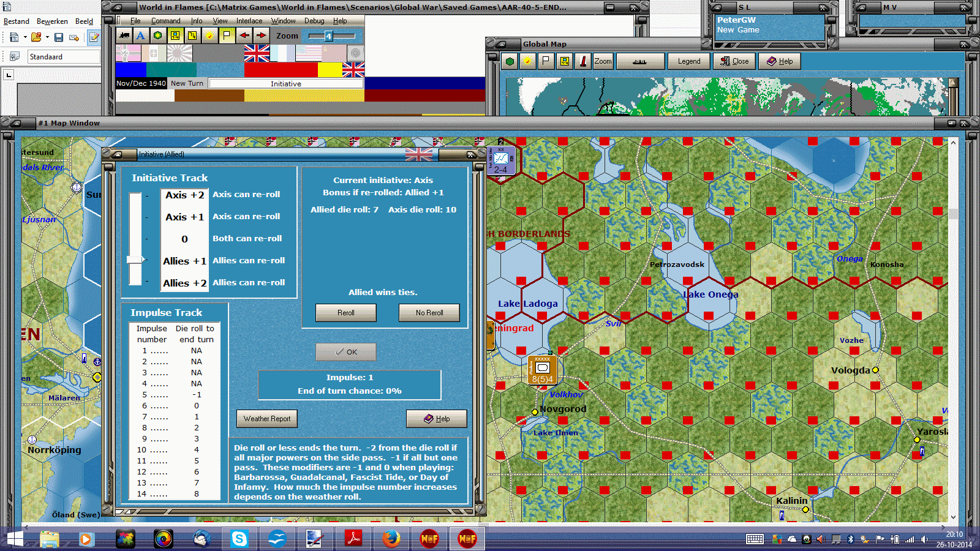Viewport: 980px width, 551px height.
Task: Click the teal color bar under flags
Action: click(172, 70)
